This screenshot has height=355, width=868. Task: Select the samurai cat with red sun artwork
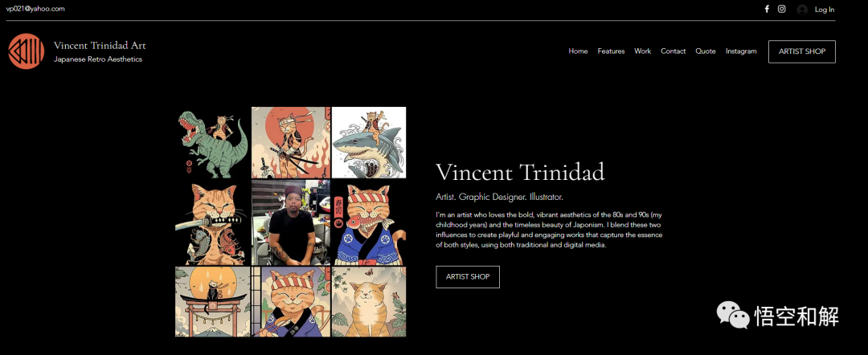click(x=291, y=143)
